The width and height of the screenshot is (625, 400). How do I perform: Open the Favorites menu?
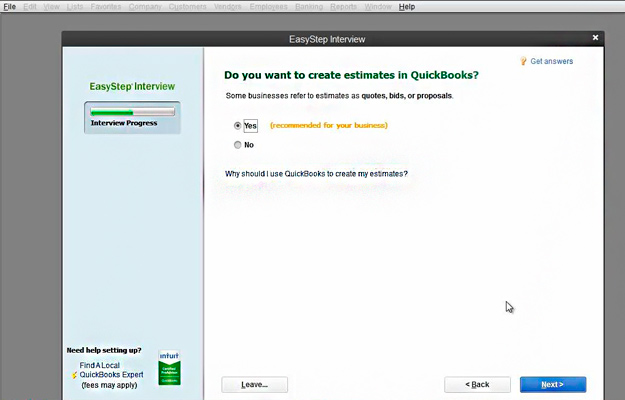(x=106, y=7)
